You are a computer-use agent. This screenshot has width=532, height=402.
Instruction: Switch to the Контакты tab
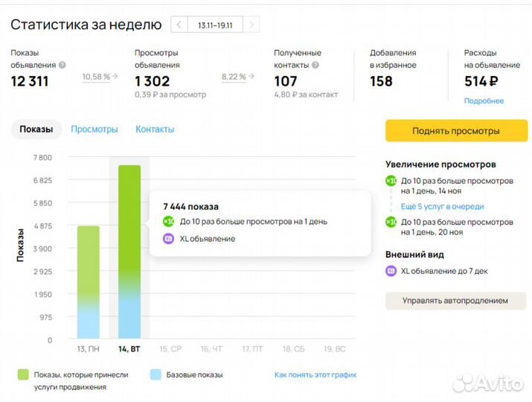click(155, 130)
